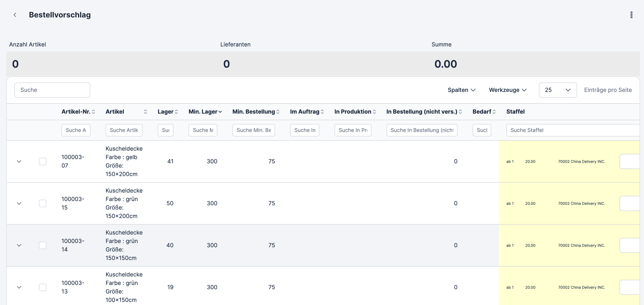
Task: Select row checkbox for 100003-15
Action: pyautogui.click(x=43, y=203)
